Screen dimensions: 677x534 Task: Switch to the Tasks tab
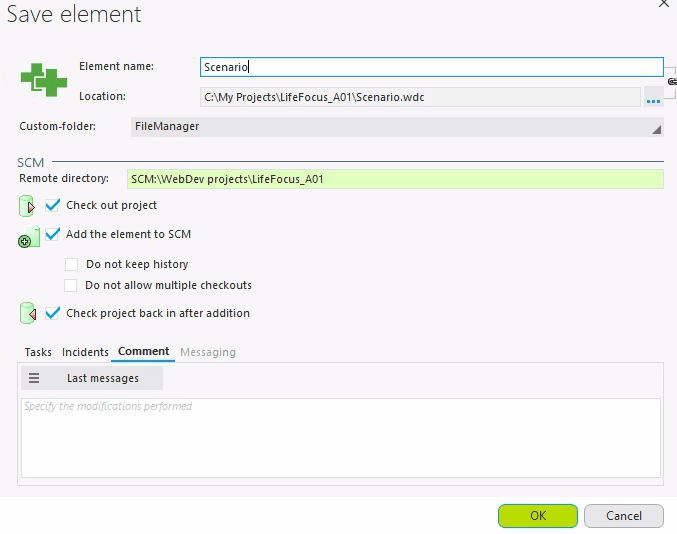[x=38, y=352]
